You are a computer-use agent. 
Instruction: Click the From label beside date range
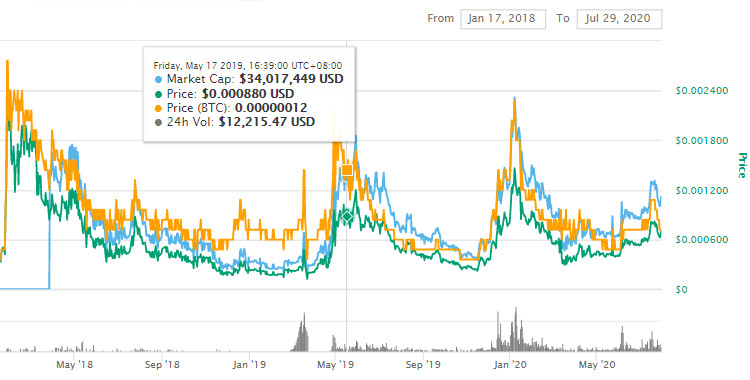pyautogui.click(x=441, y=19)
